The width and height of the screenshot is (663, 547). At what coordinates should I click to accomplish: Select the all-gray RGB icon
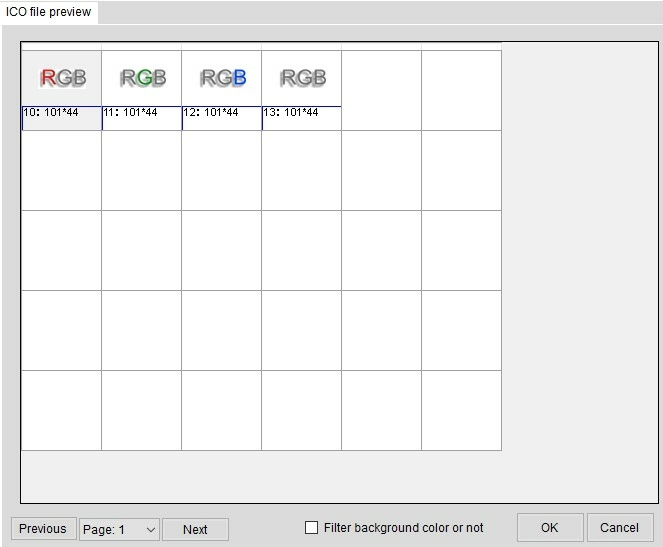pos(302,78)
